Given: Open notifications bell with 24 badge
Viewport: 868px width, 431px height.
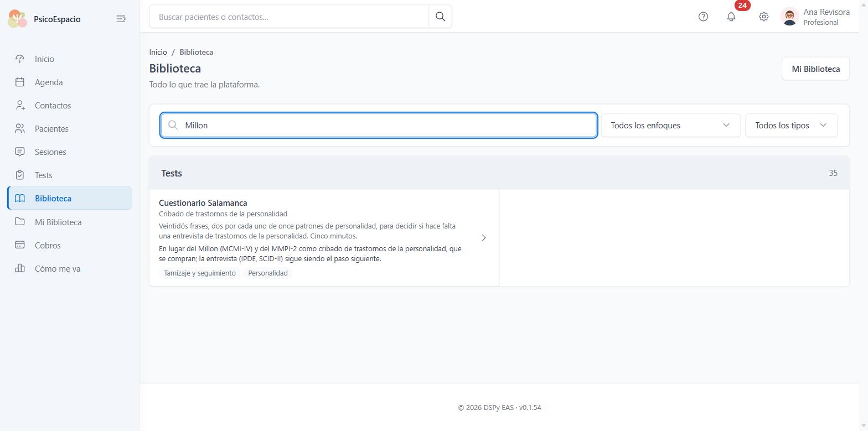Looking at the screenshot, I should [x=731, y=17].
